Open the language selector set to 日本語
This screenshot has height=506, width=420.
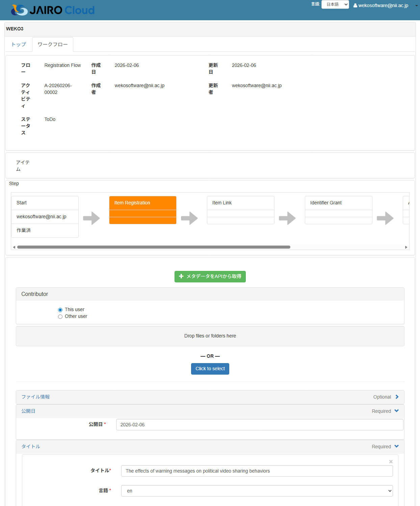click(335, 4)
